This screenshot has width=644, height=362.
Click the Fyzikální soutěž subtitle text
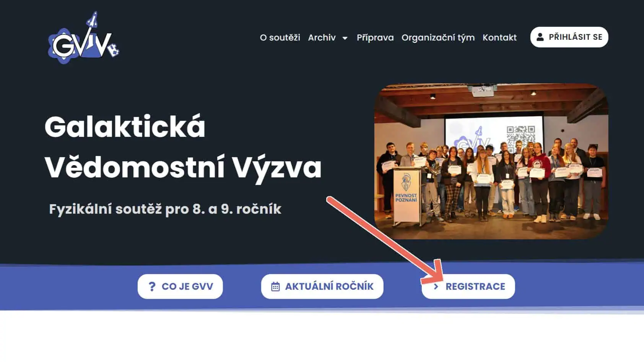pos(165,209)
